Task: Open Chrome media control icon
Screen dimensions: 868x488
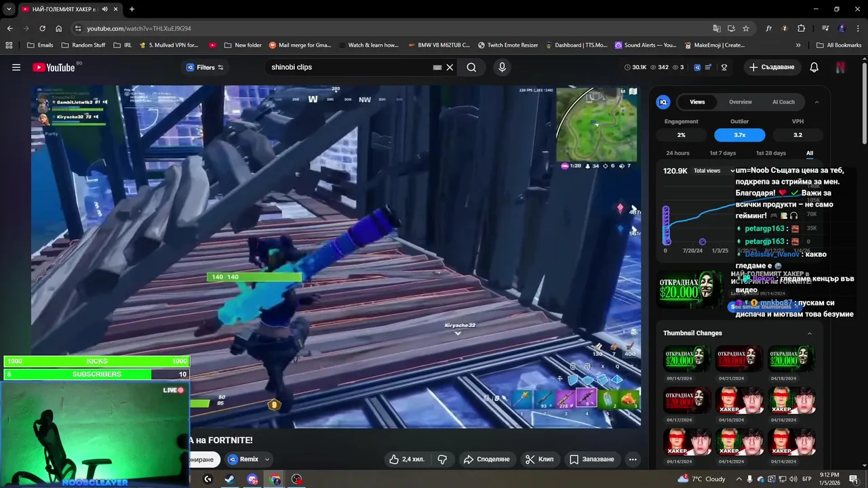Action: (825, 28)
